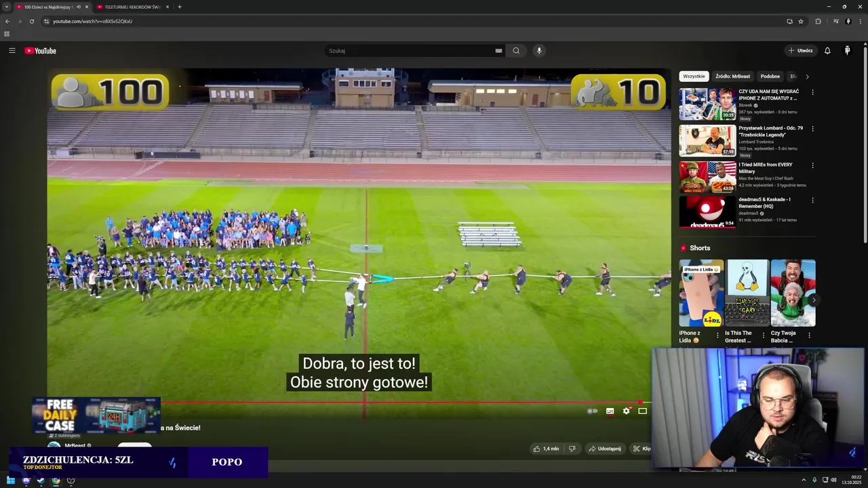The width and height of the screenshot is (868, 488).
Task: Open the tab search dropdown
Action: pos(6,7)
